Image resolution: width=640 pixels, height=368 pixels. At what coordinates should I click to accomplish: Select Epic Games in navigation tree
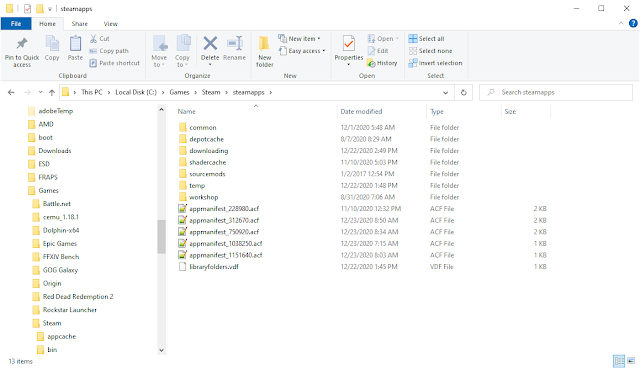click(60, 244)
